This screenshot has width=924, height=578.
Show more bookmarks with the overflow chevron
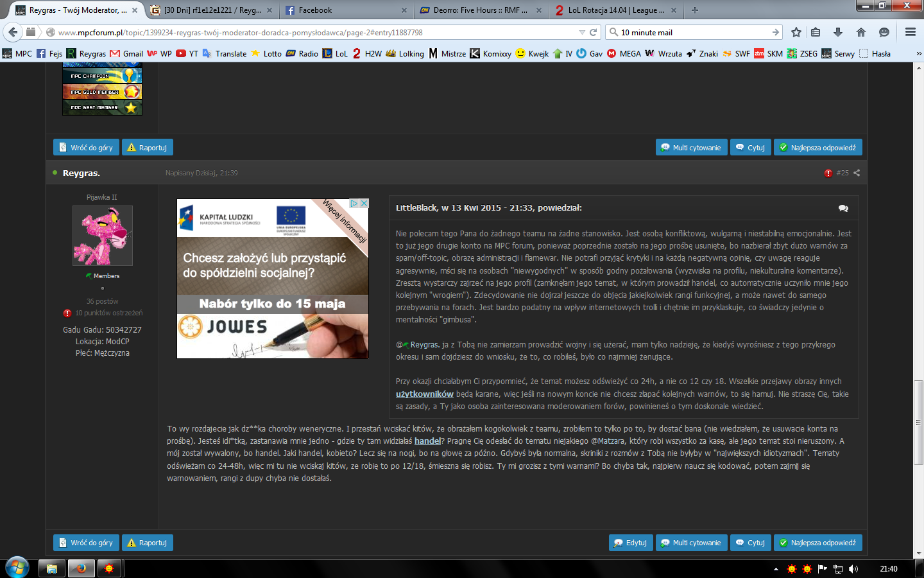918,54
